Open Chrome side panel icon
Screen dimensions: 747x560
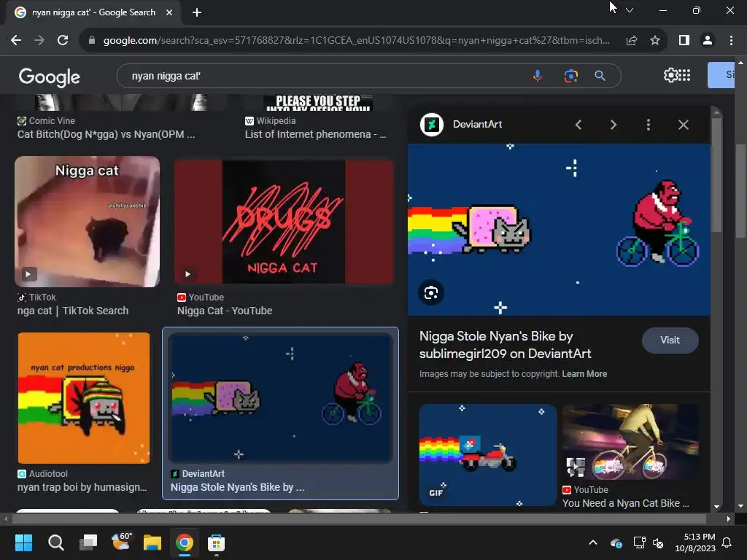coord(684,41)
